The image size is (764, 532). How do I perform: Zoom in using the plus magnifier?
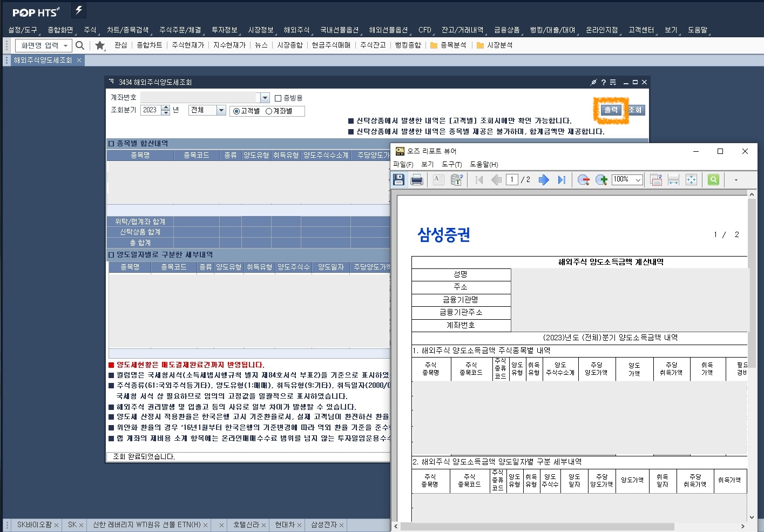(601, 180)
